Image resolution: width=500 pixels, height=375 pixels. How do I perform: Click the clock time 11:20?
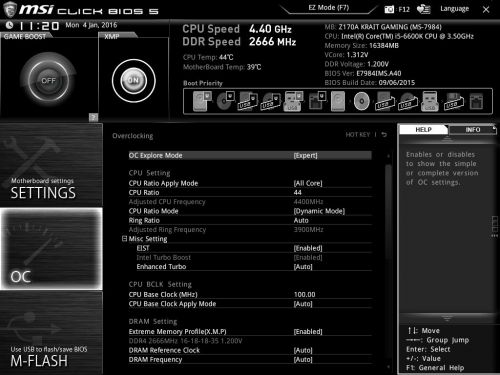(x=39, y=26)
